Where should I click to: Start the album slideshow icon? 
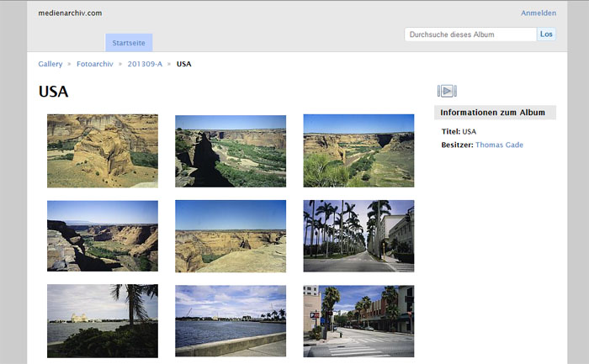447,91
